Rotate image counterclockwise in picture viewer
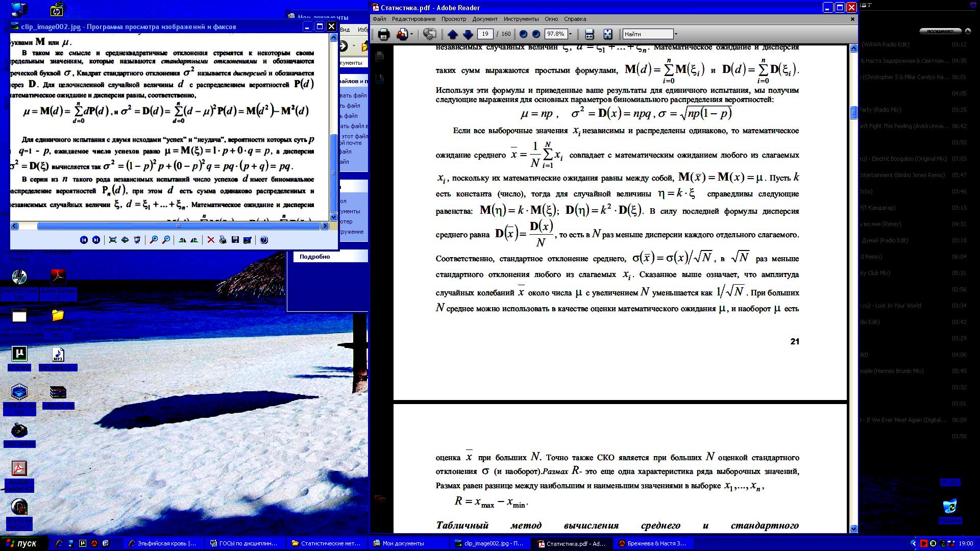 [194, 240]
